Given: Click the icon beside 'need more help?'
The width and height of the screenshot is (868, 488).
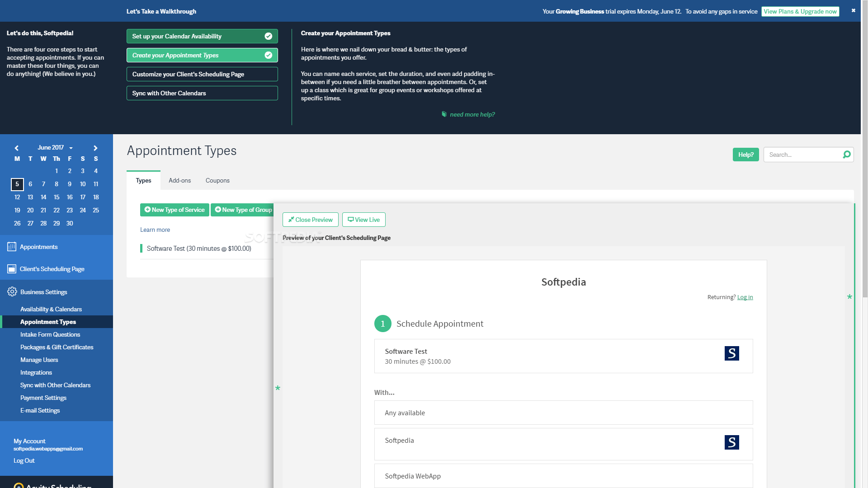Looking at the screenshot, I should (444, 114).
